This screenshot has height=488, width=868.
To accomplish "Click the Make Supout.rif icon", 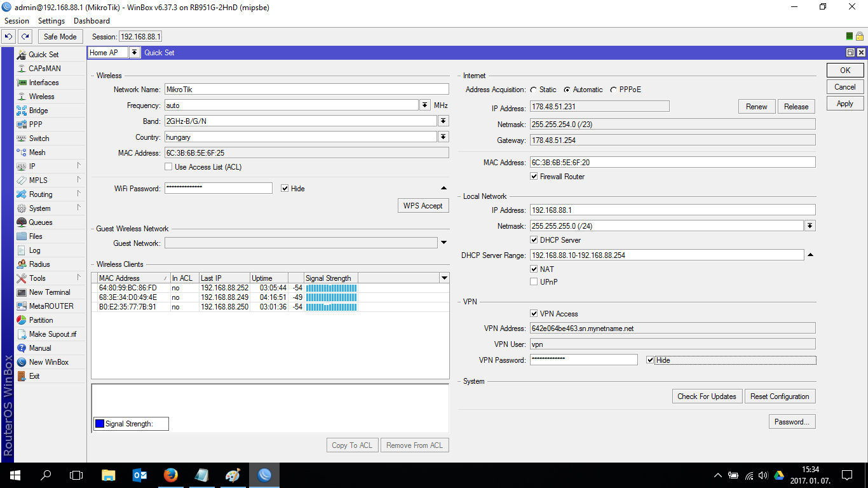I will click(22, 334).
